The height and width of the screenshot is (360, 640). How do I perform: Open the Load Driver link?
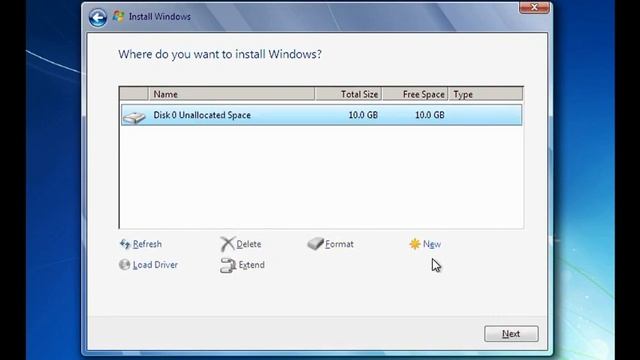click(155, 265)
